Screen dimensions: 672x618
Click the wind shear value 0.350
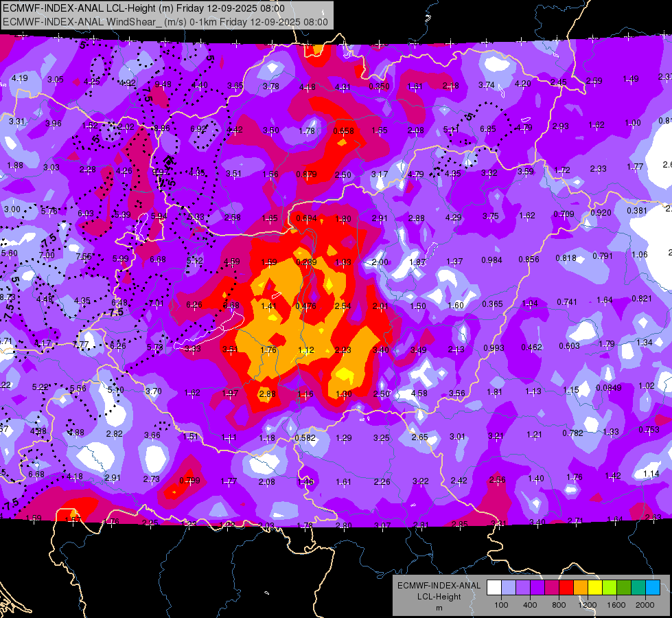(x=380, y=87)
